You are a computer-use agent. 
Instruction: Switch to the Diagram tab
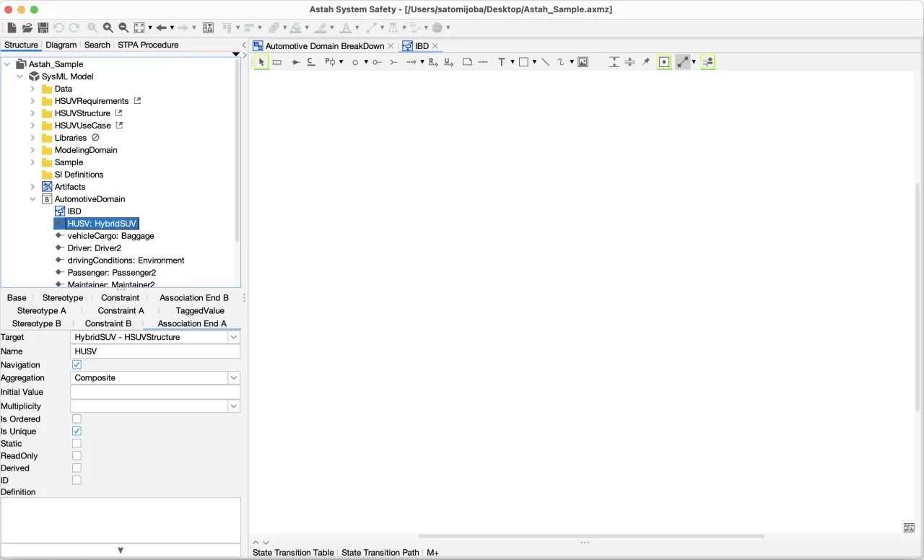coord(61,45)
